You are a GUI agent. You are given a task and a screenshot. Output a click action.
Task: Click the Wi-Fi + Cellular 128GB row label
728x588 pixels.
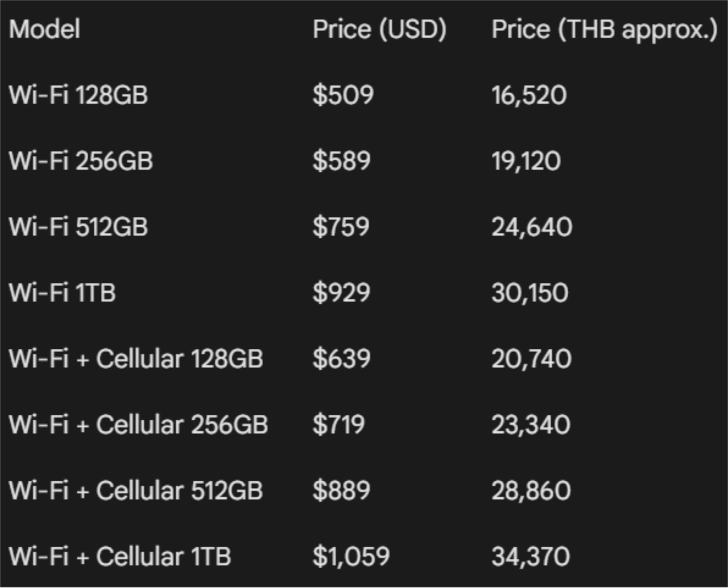click(x=136, y=359)
